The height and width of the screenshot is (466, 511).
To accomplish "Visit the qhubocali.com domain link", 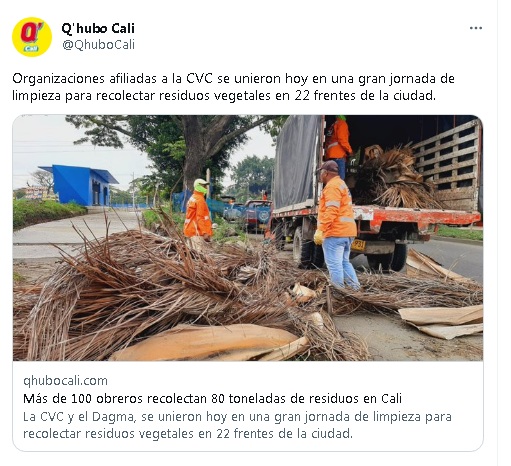I will click(x=65, y=381).
